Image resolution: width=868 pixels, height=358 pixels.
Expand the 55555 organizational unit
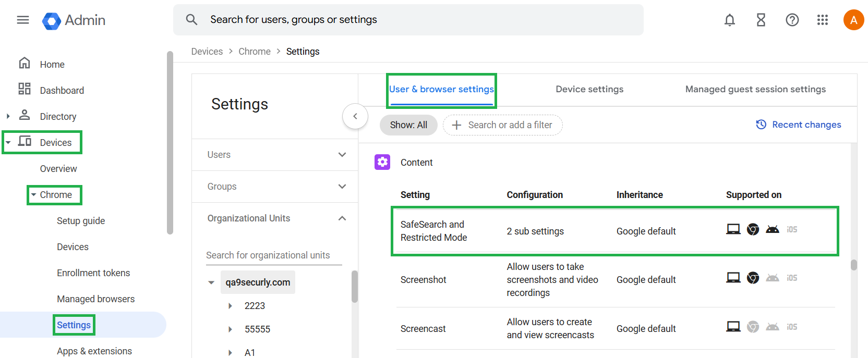coord(230,329)
